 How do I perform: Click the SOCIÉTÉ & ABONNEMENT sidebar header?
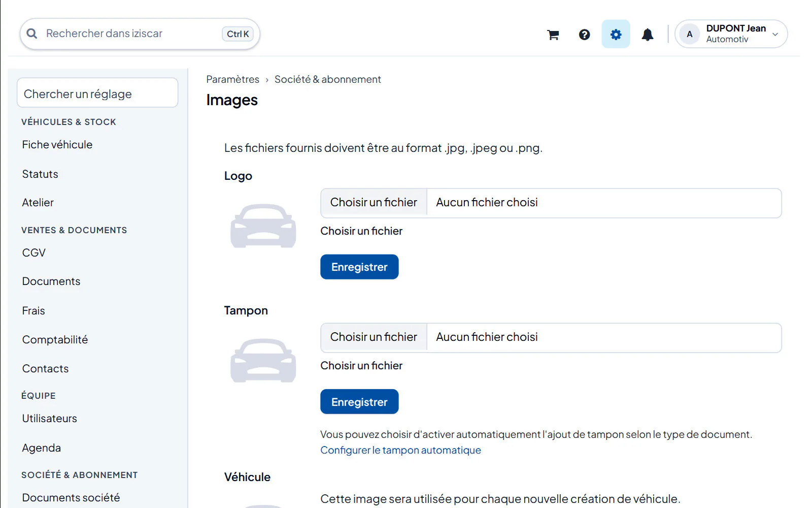point(79,475)
